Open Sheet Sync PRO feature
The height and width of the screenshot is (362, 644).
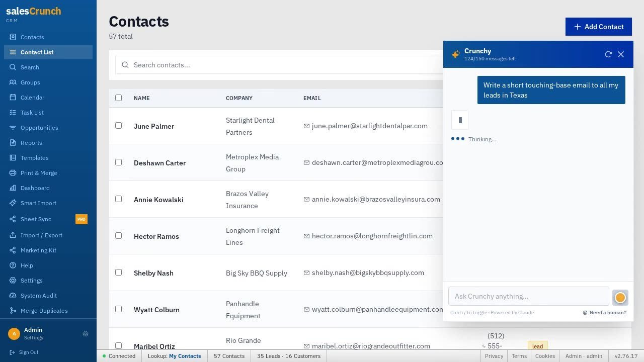48,219
